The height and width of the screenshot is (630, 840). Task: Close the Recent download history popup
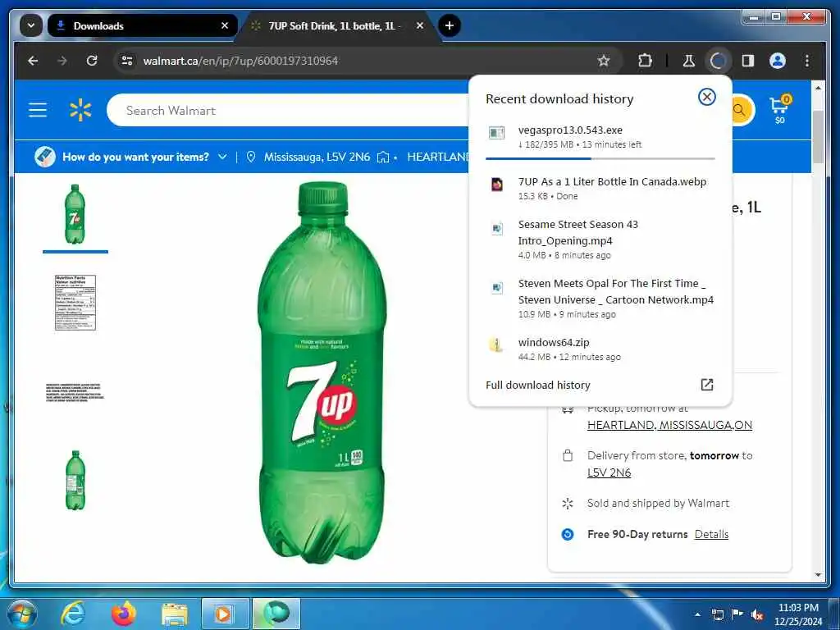[x=706, y=97]
